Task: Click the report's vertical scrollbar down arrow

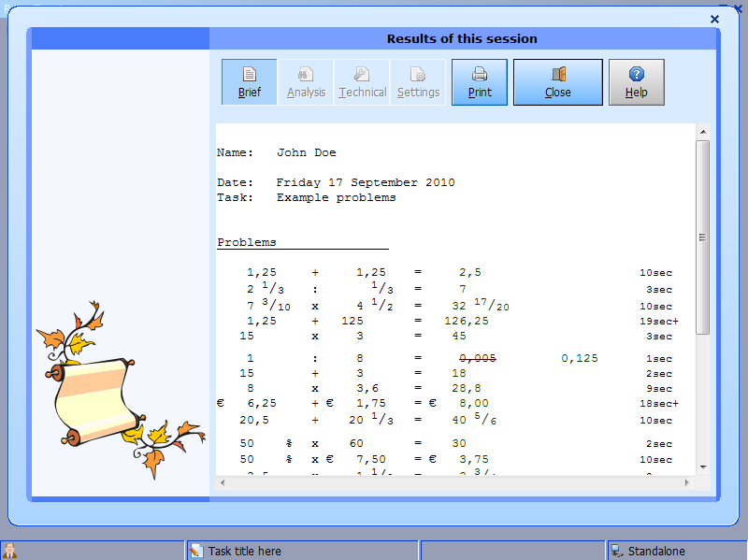Action: [x=702, y=467]
